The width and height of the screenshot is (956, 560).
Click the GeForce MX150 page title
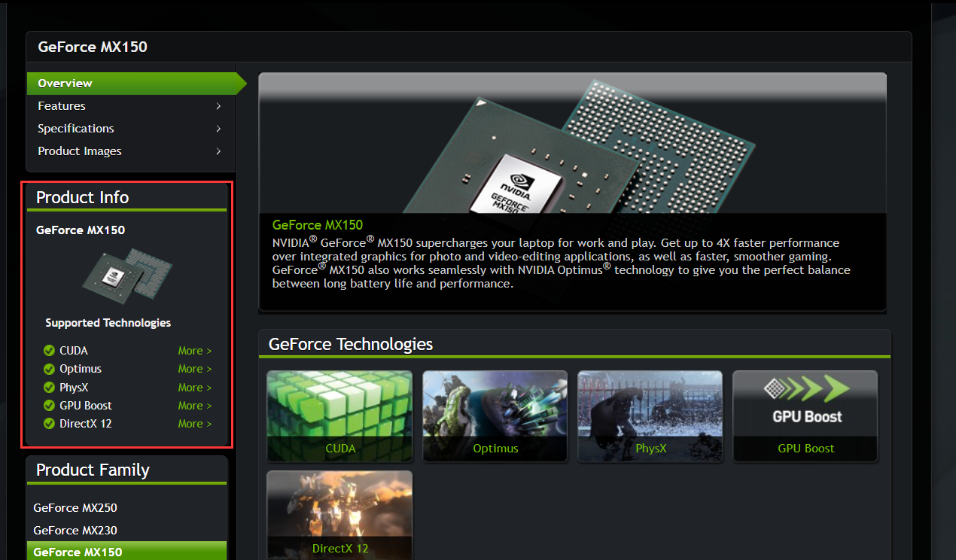(x=93, y=47)
